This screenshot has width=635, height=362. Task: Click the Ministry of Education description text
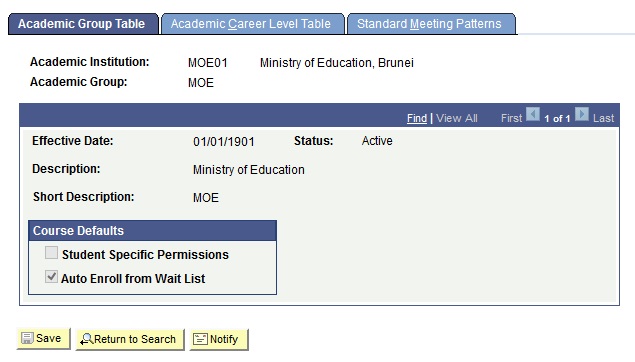click(249, 170)
